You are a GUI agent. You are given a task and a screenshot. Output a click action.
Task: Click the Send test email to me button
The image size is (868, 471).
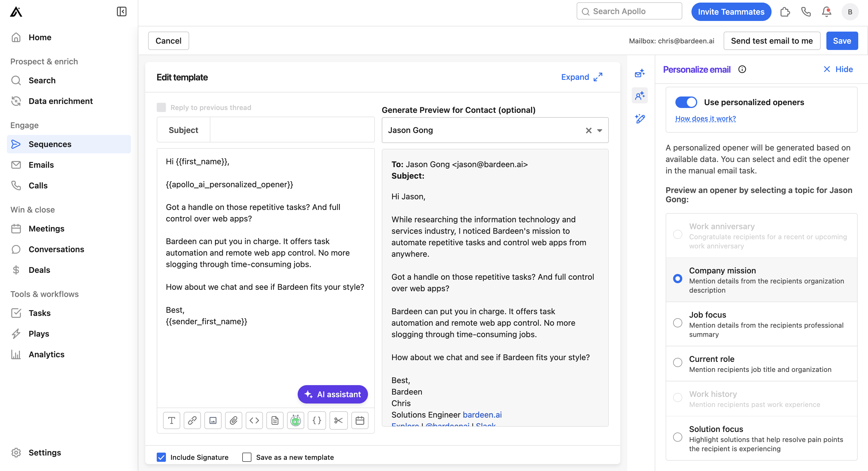[772, 41]
